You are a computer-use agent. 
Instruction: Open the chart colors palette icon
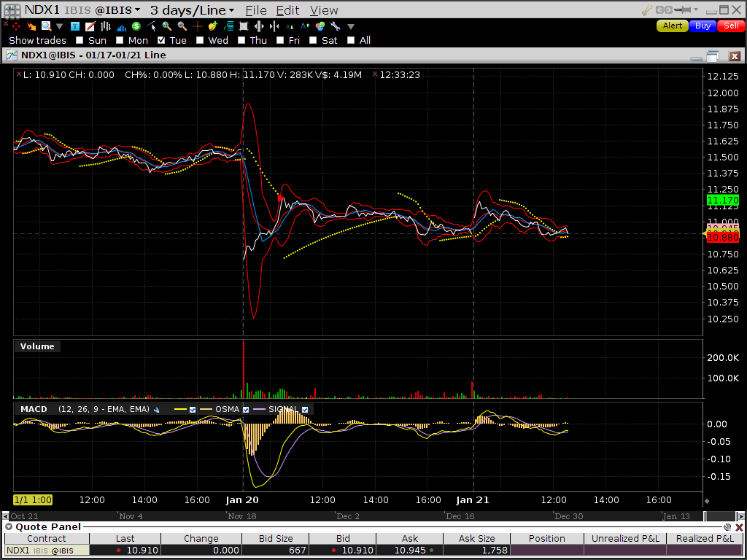click(320, 26)
